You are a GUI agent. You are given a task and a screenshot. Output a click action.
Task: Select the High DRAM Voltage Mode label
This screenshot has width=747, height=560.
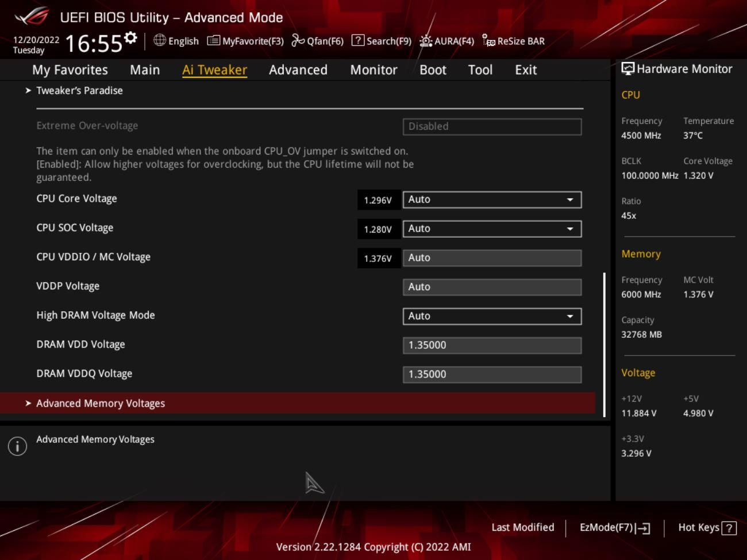[95, 315]
